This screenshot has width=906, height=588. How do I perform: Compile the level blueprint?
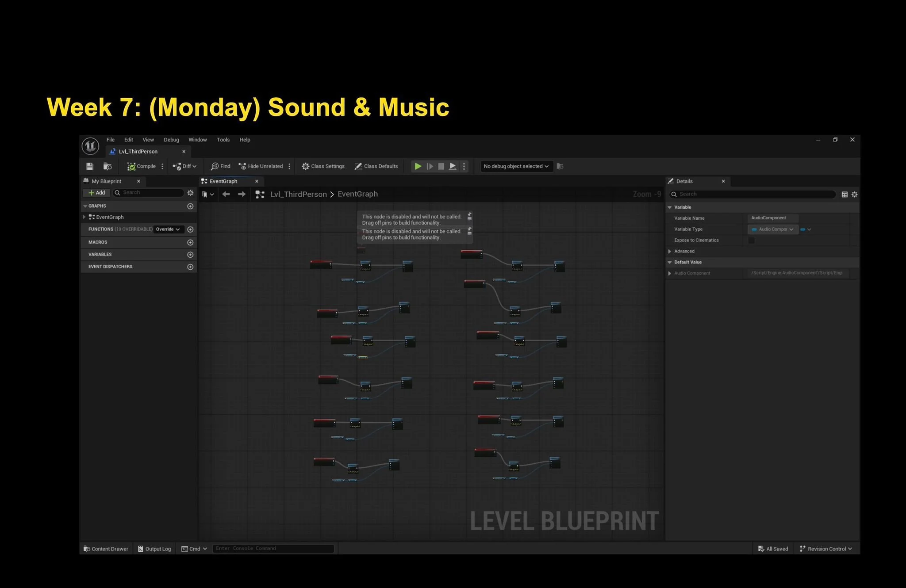pos(142,166)
